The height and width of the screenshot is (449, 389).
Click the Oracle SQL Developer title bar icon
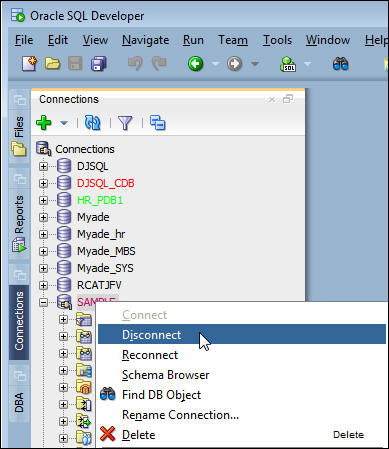point(18,15)
